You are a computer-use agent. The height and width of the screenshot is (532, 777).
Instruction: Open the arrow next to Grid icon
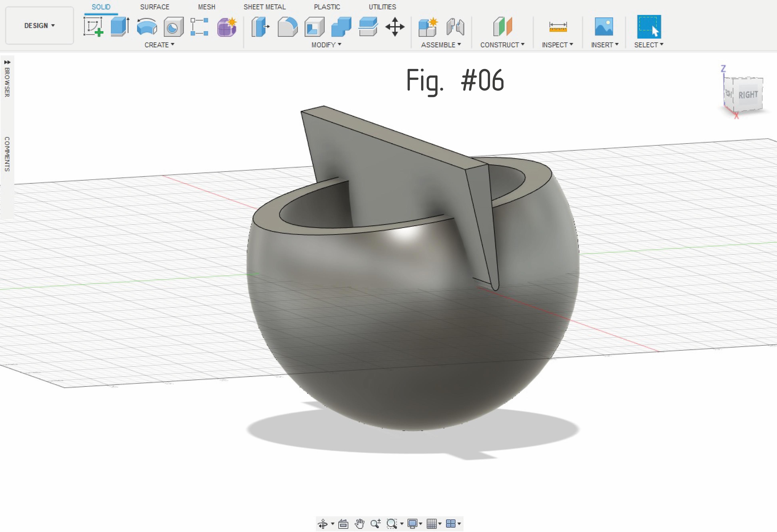pyautogui.click(x=440, y=524)
